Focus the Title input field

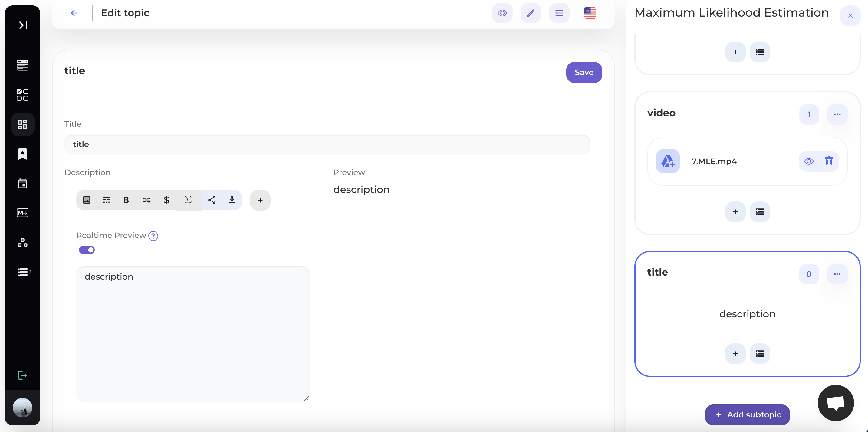tap(327, 144)
